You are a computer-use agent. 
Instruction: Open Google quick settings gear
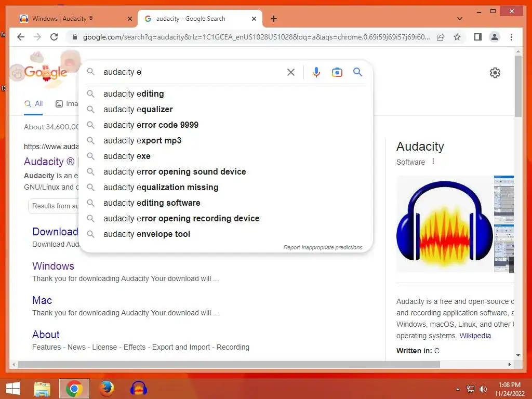tap(495, 73)
